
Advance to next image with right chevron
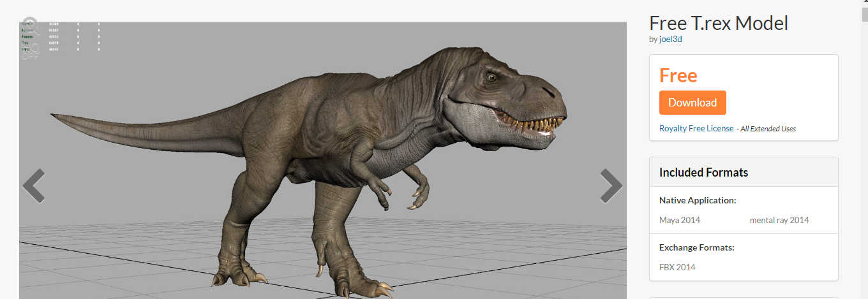(x=611, y=186)
